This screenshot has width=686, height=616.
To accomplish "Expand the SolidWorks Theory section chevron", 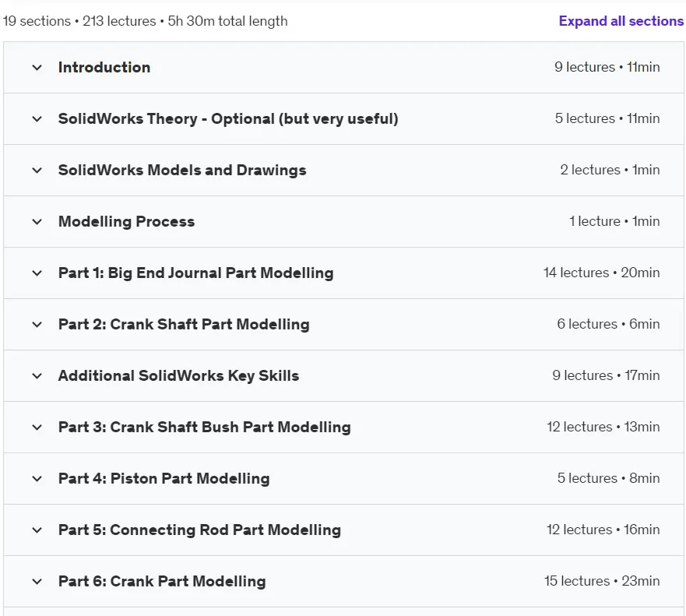I will coord(37,119).
